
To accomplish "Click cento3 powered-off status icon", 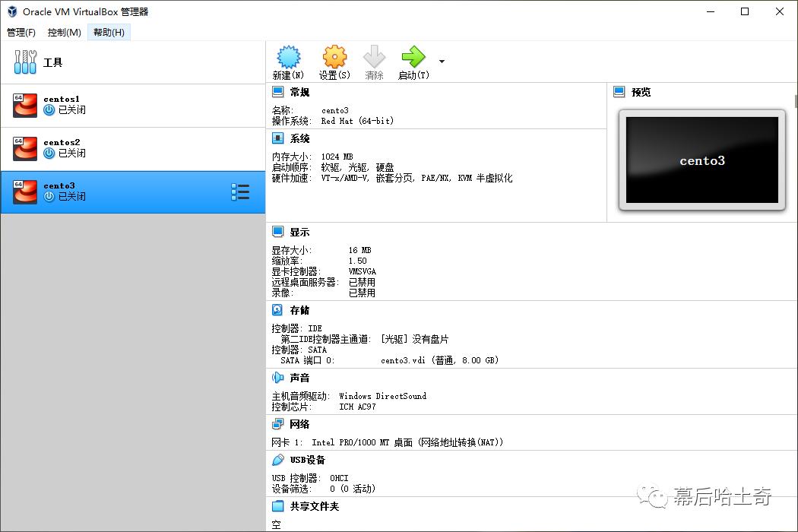I will click(x=49, y=197).
